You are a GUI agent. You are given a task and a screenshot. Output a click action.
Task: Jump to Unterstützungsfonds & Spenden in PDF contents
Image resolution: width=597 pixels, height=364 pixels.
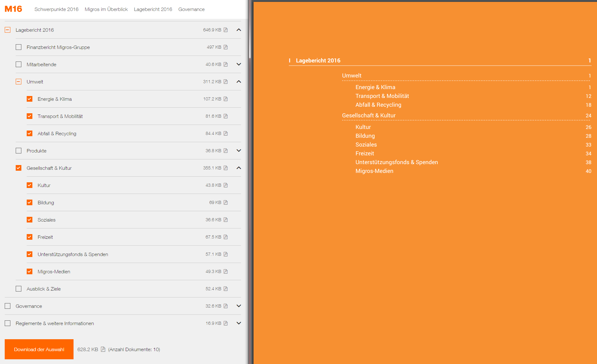tap(397, 162)
